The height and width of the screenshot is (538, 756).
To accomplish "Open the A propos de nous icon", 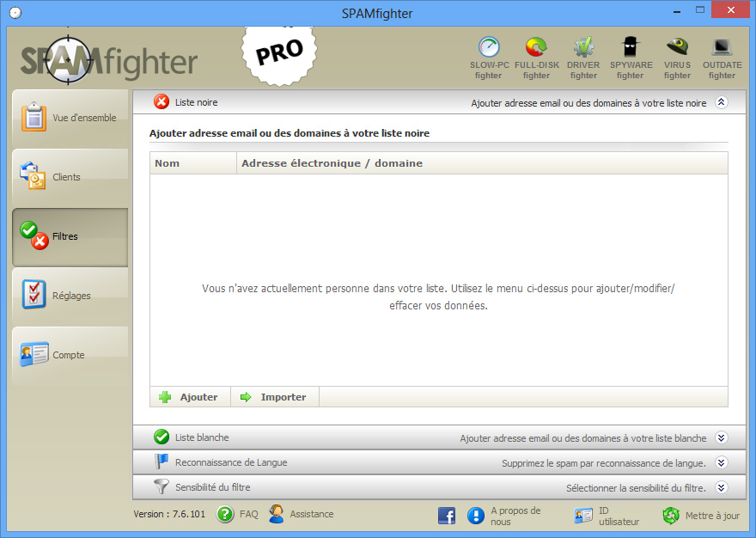I will [476, 516].
